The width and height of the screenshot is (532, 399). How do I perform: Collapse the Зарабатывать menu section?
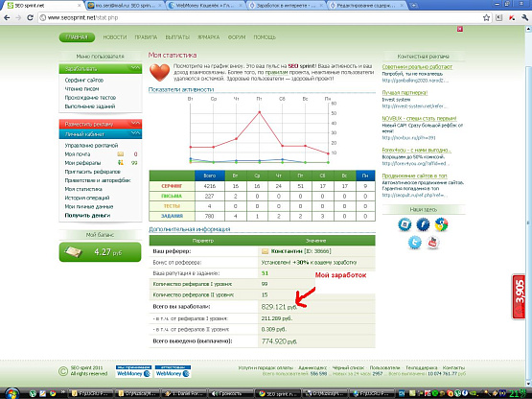coord(101,69)
